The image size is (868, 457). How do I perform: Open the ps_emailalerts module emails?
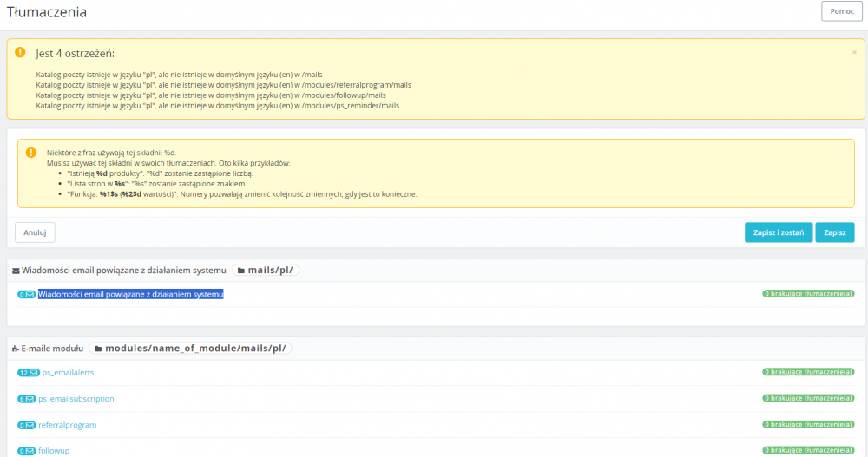68,372
